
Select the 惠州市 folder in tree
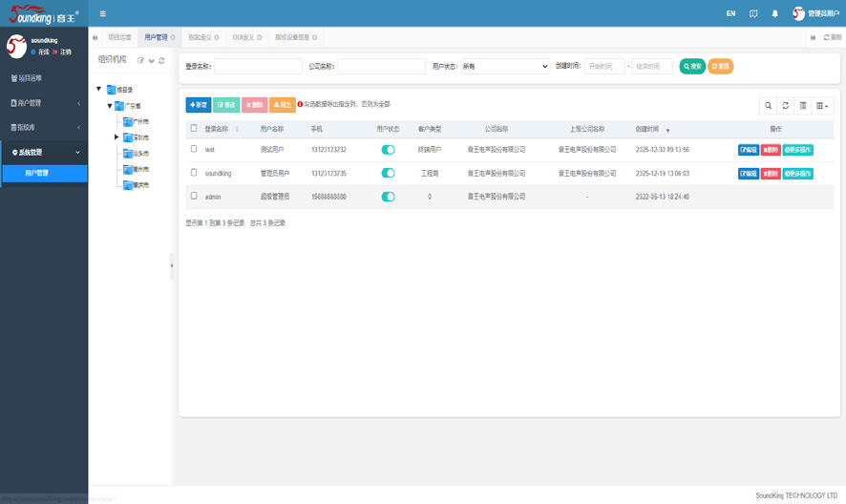[136, 169]
